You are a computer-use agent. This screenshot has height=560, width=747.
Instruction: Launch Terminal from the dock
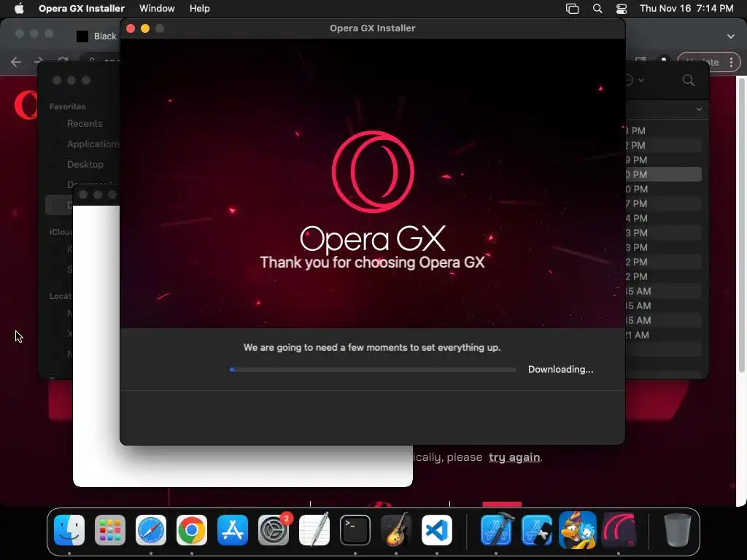355,530
